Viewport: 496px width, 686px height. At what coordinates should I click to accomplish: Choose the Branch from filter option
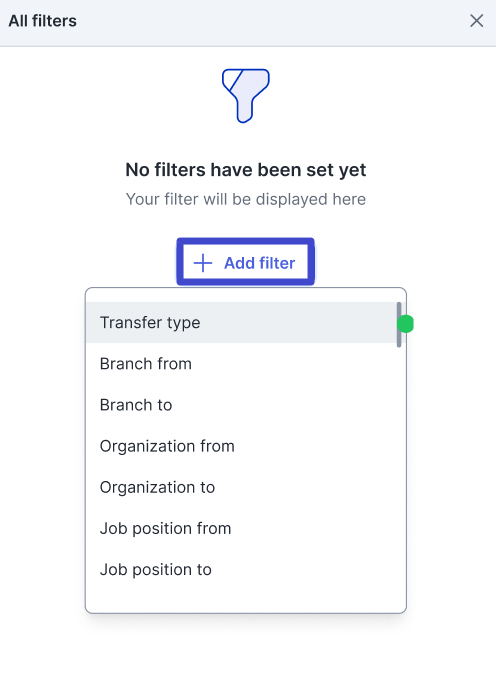tap(241, 364)
